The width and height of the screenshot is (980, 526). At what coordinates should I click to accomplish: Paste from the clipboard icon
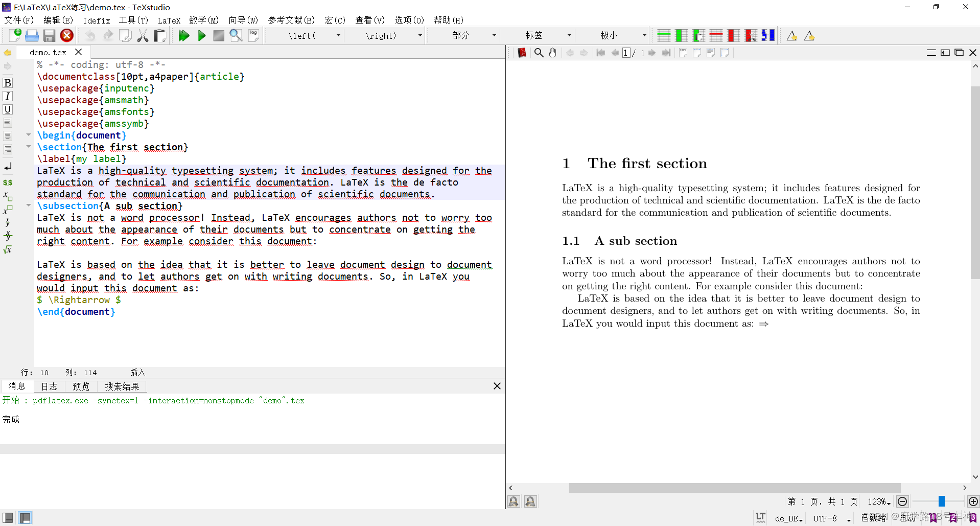(160, 35)
